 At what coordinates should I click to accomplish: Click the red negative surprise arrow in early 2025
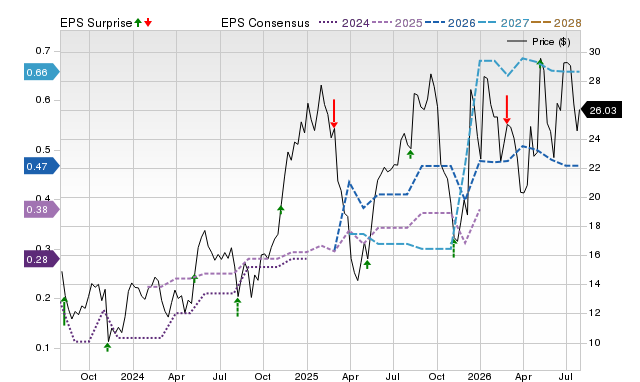pos(334,113)
